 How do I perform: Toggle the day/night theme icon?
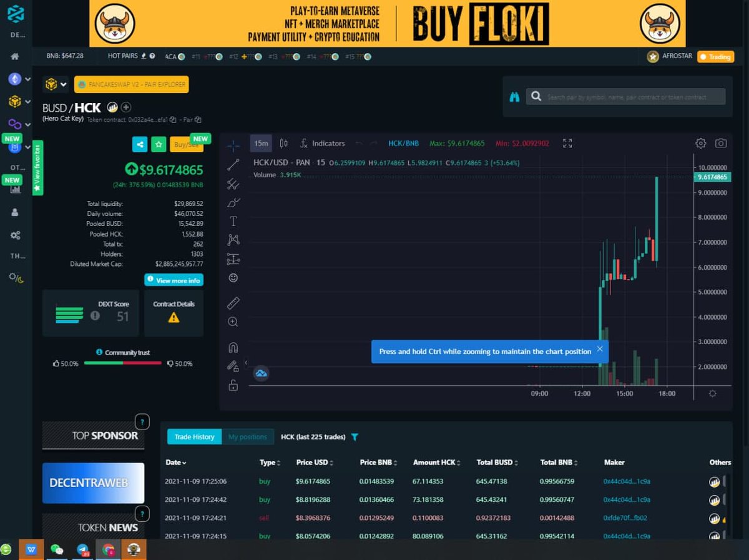tap(16, 278)
